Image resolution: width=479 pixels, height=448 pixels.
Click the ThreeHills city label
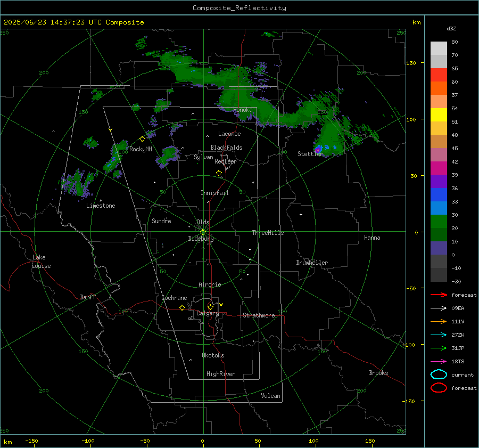[268, 233]
